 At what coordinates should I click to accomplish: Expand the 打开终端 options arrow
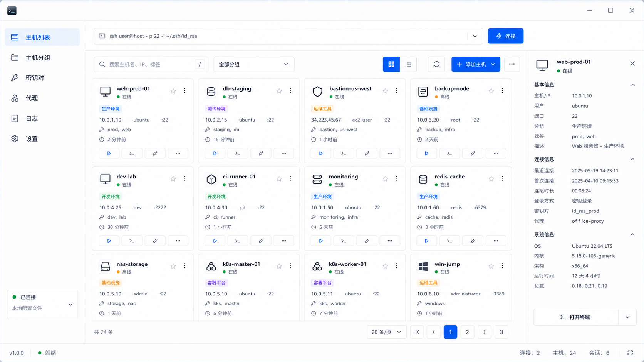[627, 317]
